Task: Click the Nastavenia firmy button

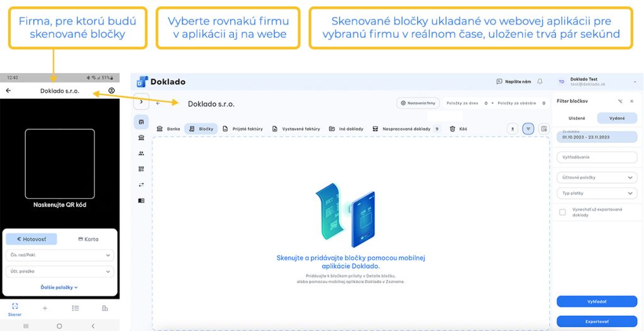Action: point(418,103)
